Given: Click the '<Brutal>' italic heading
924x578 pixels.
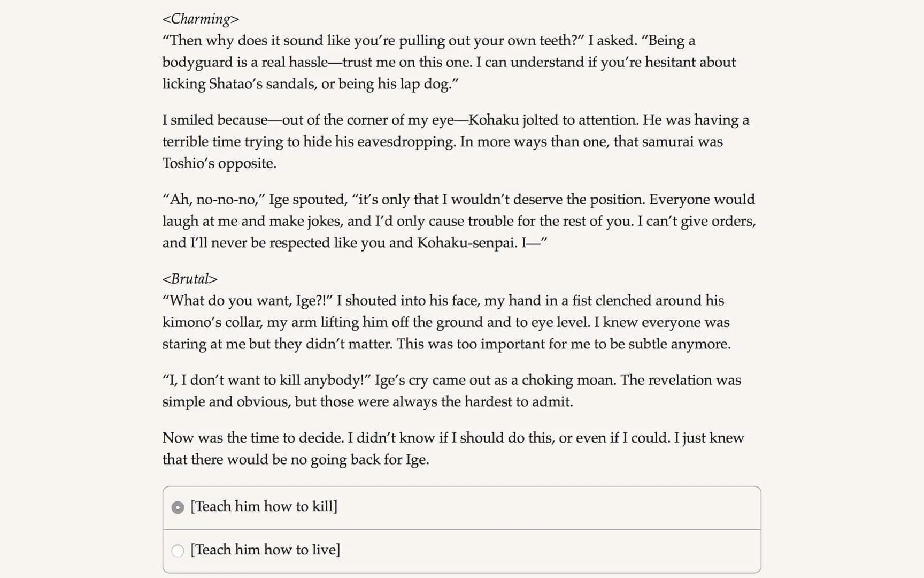Looking at the screenshot, I should [190, 279].
